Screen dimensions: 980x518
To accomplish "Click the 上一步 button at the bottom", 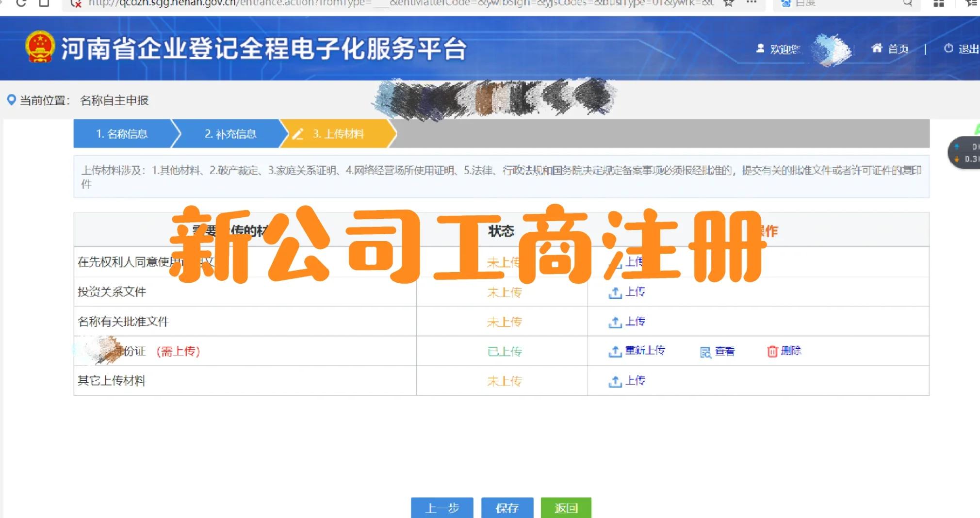I will (x=441, y=508).
